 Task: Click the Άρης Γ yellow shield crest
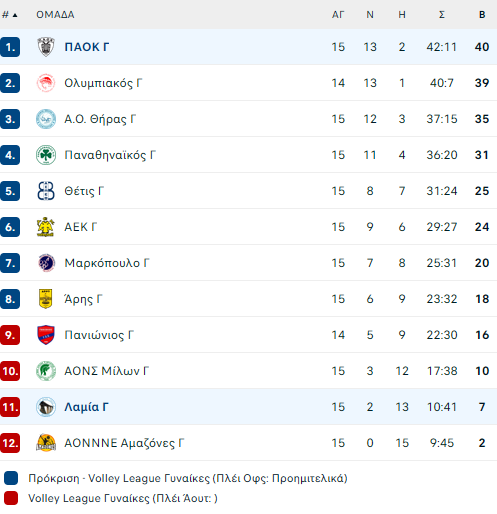(x=46, y=299)
